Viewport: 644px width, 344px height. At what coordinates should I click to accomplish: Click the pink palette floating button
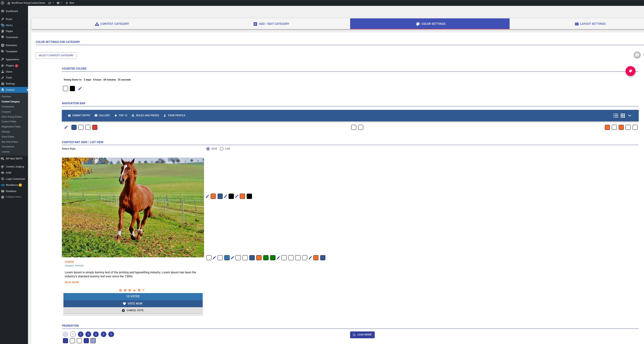click(x=630, y=71)
